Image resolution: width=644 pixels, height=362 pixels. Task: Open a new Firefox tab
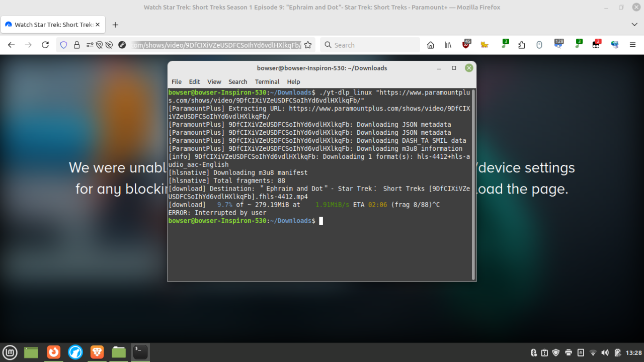[115, 25]
